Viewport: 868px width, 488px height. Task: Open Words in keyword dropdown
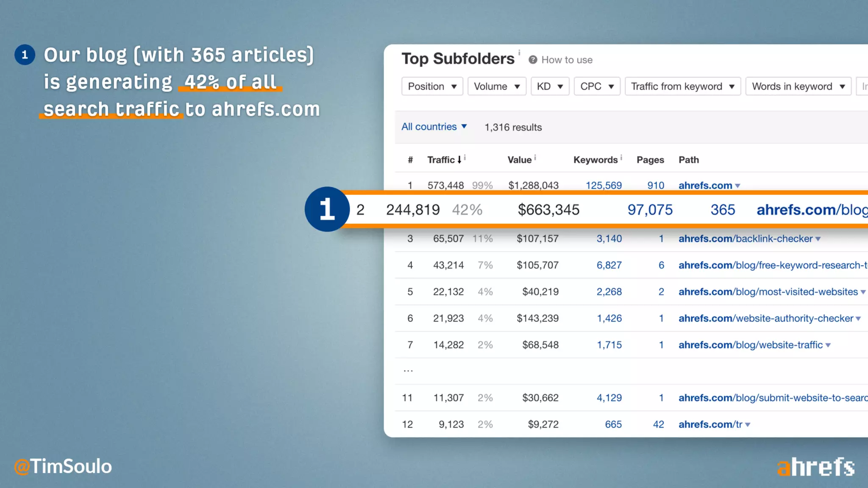coord(798,86)
